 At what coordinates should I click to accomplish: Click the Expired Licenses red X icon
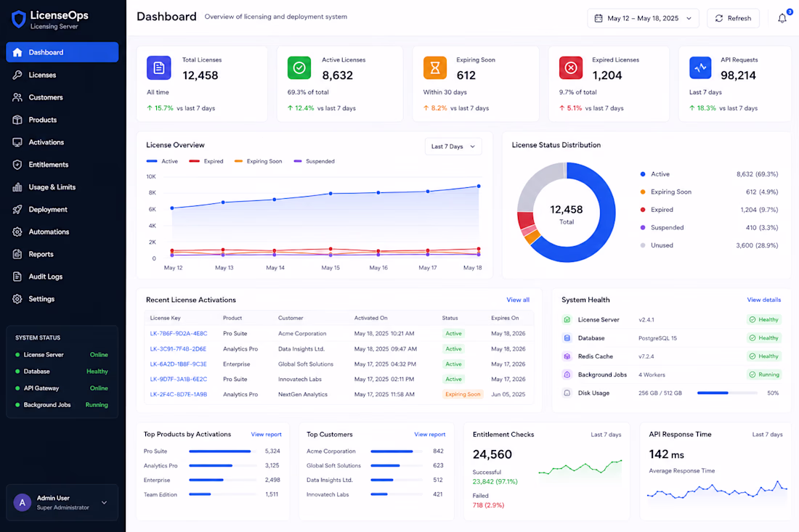pyautogui.click(x=571, y=67)
